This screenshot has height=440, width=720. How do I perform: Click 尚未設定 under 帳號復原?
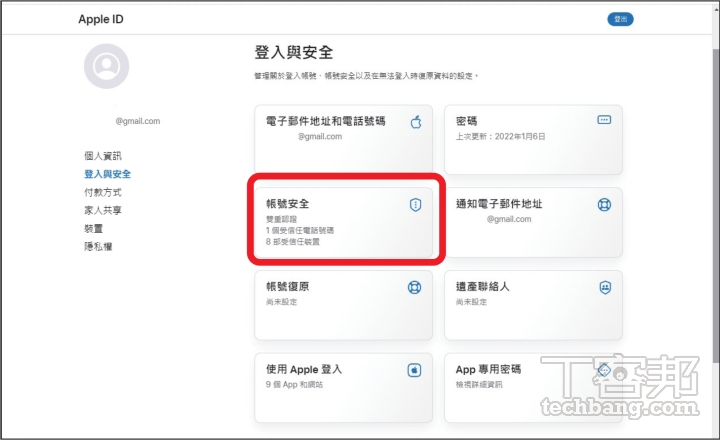(x=281, y=302)
